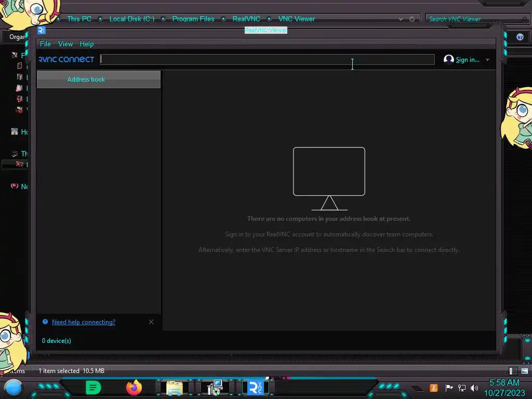Open the volume speaker tray icon
Image resolution: width=532 pixels, height=399 pixels.
click(x=474, y=388)
